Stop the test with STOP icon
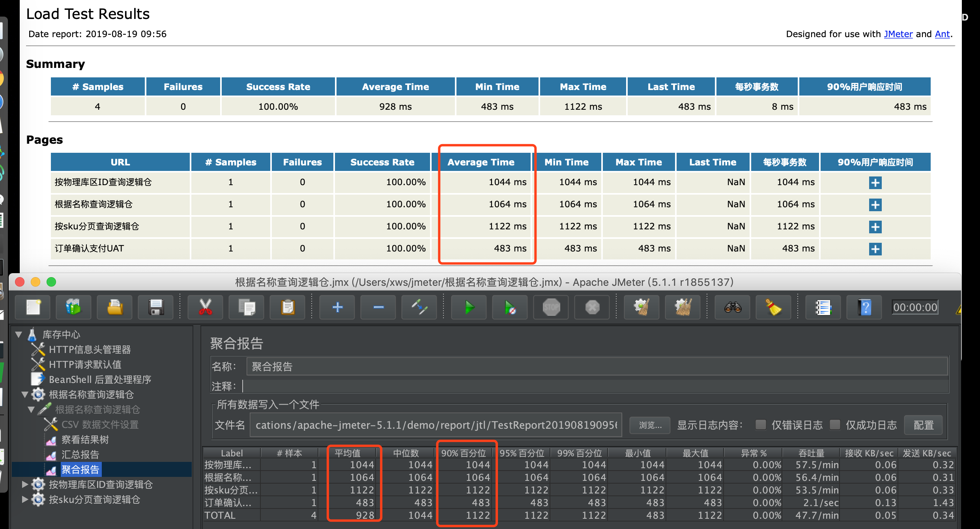The height and width of the screenshot is (529, 980). 551,307
